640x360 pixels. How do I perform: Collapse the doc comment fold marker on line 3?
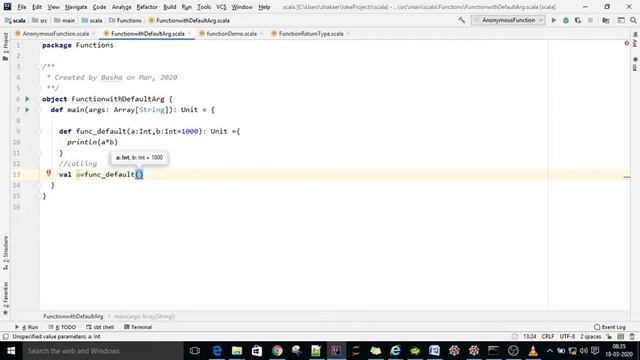(40, 67)
